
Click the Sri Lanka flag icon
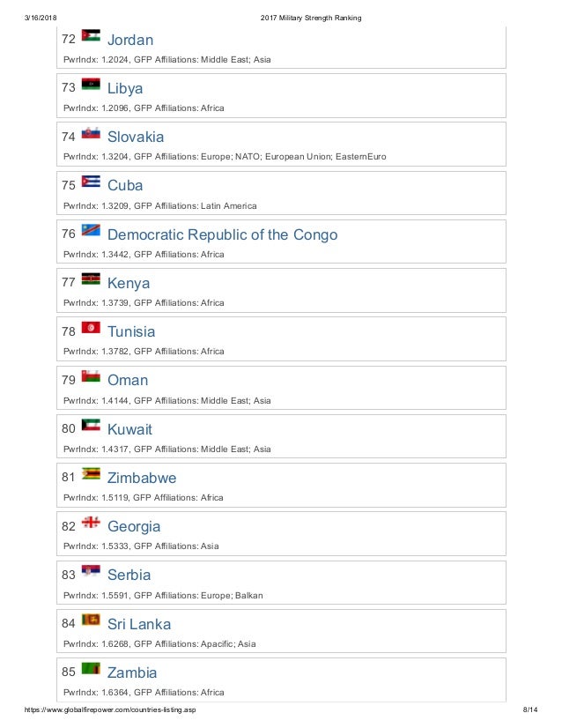tap(91, 620)
